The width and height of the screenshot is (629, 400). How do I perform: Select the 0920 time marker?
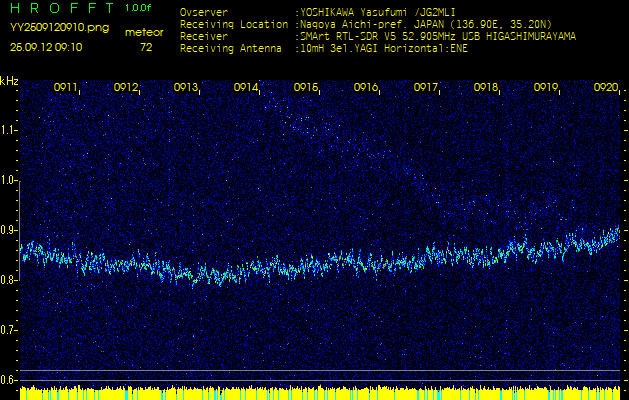pos(605,88)
